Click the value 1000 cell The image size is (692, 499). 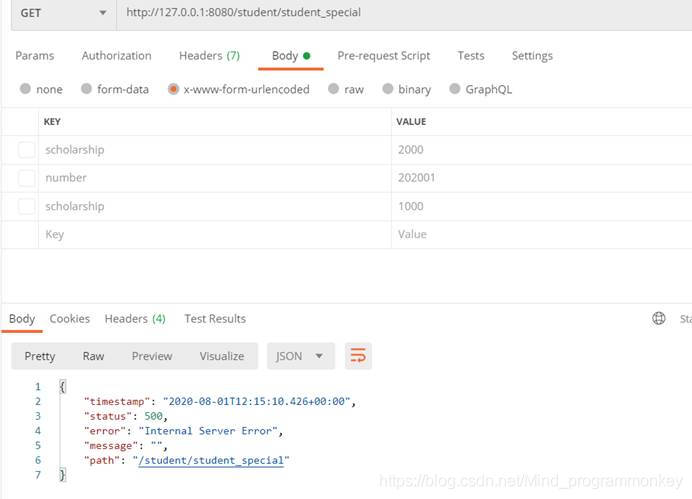click(542, 206)
